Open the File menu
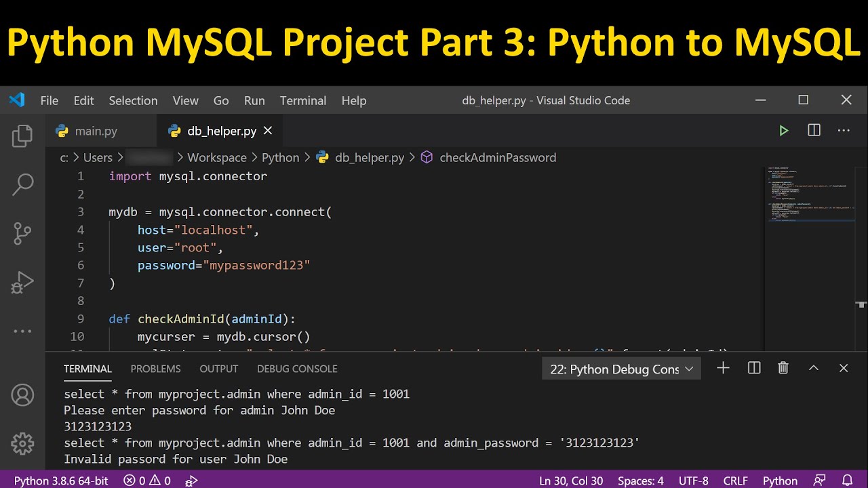The image size is (868, 488). (50, 100)
